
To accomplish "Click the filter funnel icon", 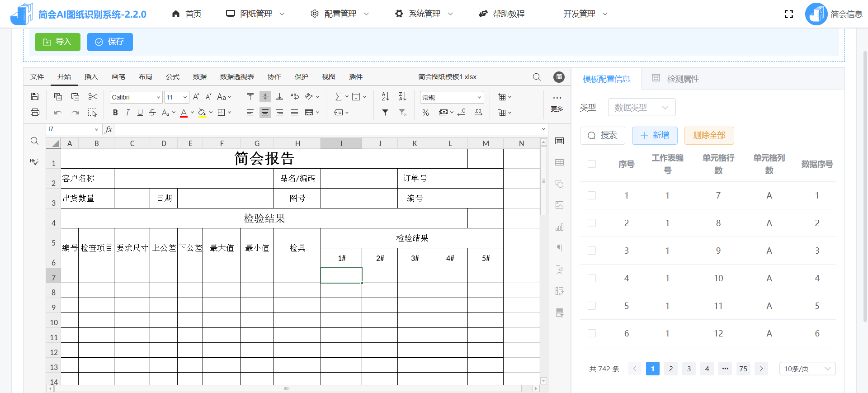I will point(385,113).
